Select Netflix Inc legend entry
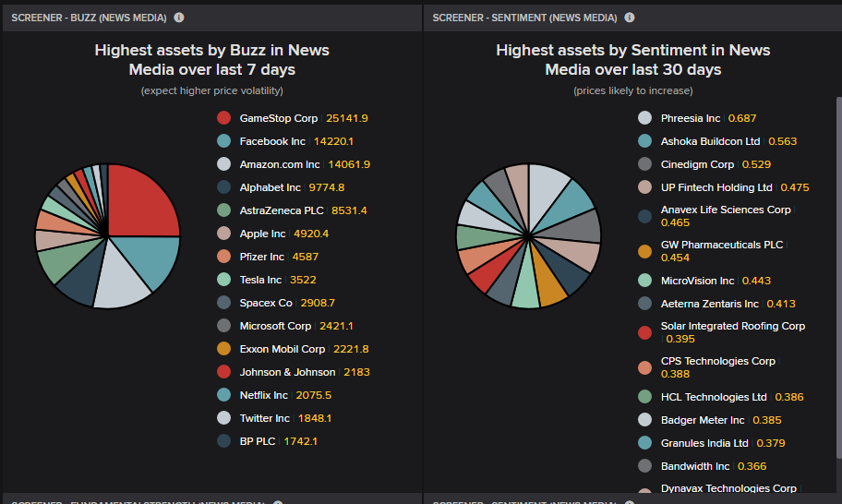This screenshot has height=504, width=842. [x=274, y=395]
